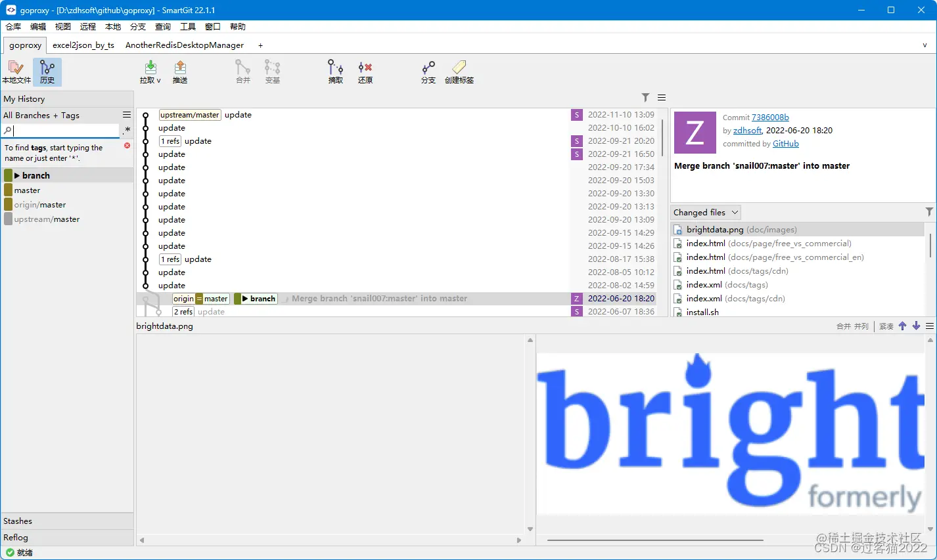The image size is (937, 560).
Task: Switch to the 本地文件 view
Action: pos(16,72)
